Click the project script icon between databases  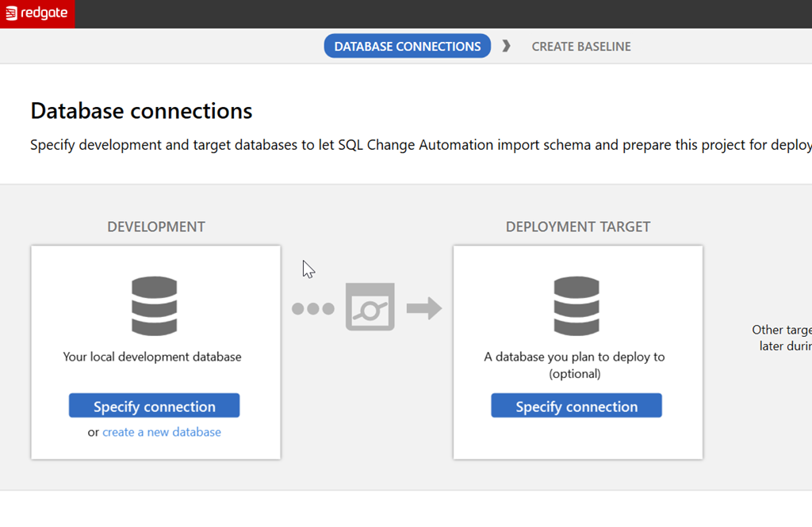[x=370, y=307]
